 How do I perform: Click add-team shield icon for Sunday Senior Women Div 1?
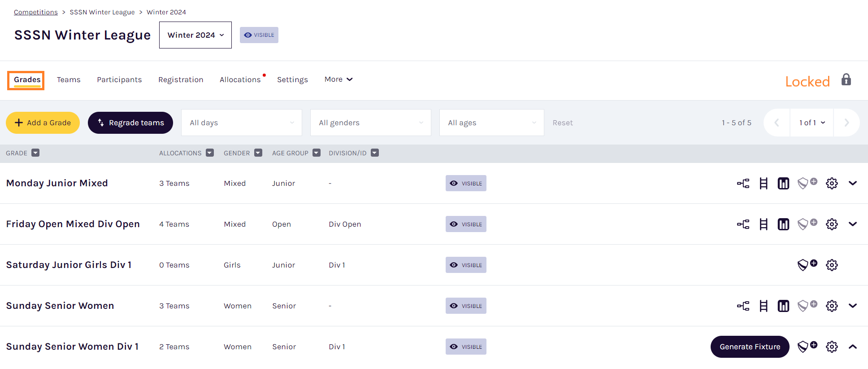[807, 347]
